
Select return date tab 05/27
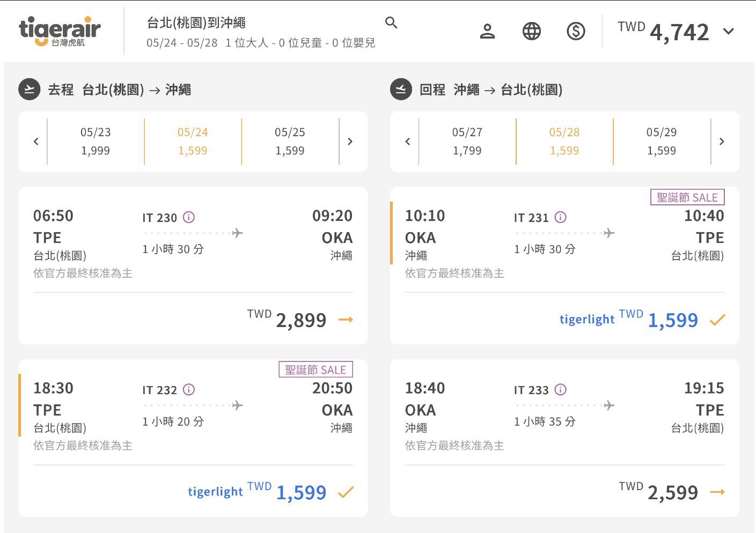pos(467,142)
